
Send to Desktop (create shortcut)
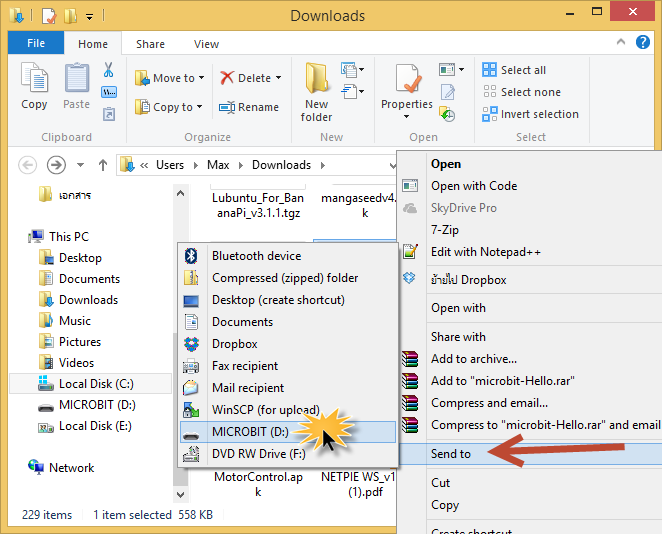click(x=288, y=300)
